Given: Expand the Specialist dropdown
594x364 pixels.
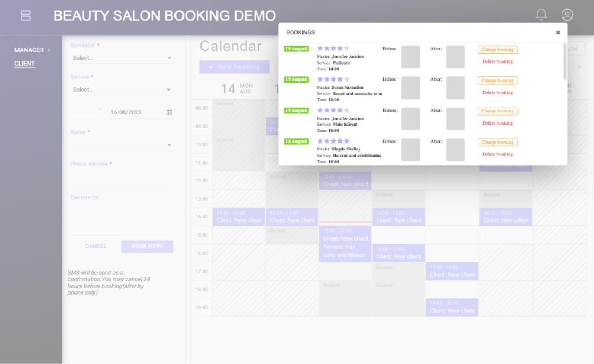Looking at the screenshot, I should pyautogui.click(x=122, y=58).
